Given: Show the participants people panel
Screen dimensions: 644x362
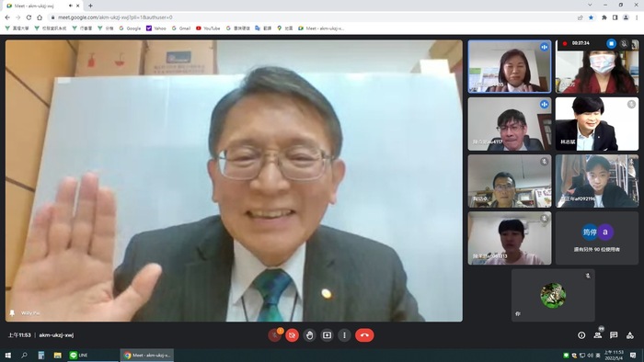Looking at the screenshot, I should [598, 335].
